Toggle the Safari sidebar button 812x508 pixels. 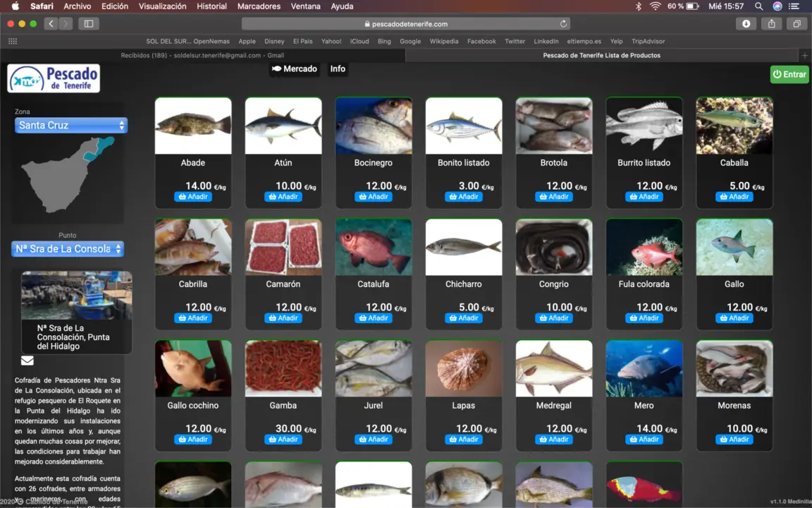tap(89, 24)
